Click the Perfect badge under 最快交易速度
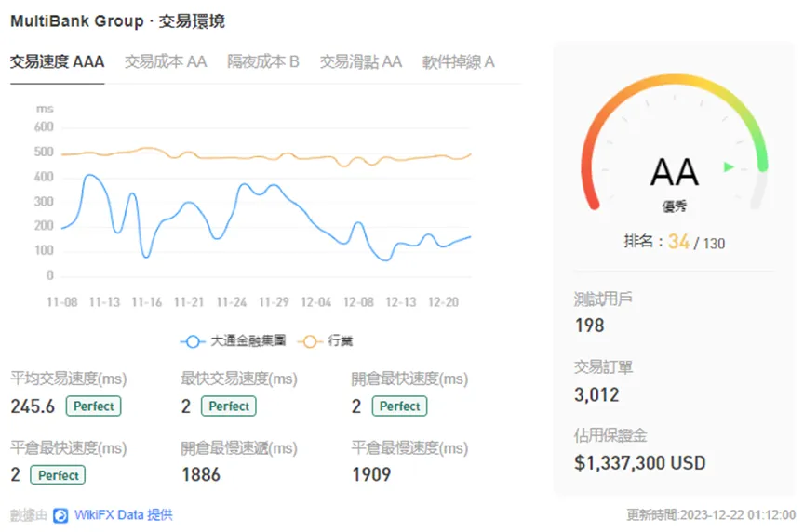This screenshot has width=804, height=532. coord(229,406)
